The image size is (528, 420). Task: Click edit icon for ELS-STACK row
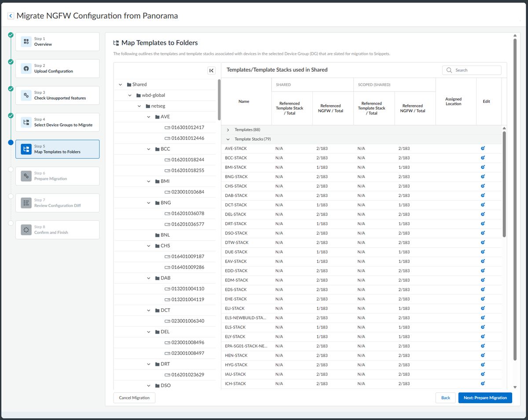tap(483, 327)
